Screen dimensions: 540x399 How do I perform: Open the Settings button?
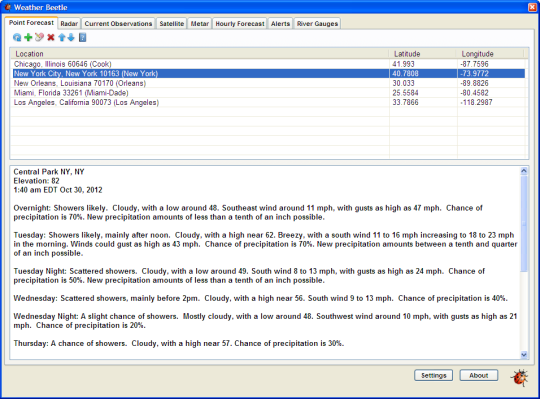[434, 375]
